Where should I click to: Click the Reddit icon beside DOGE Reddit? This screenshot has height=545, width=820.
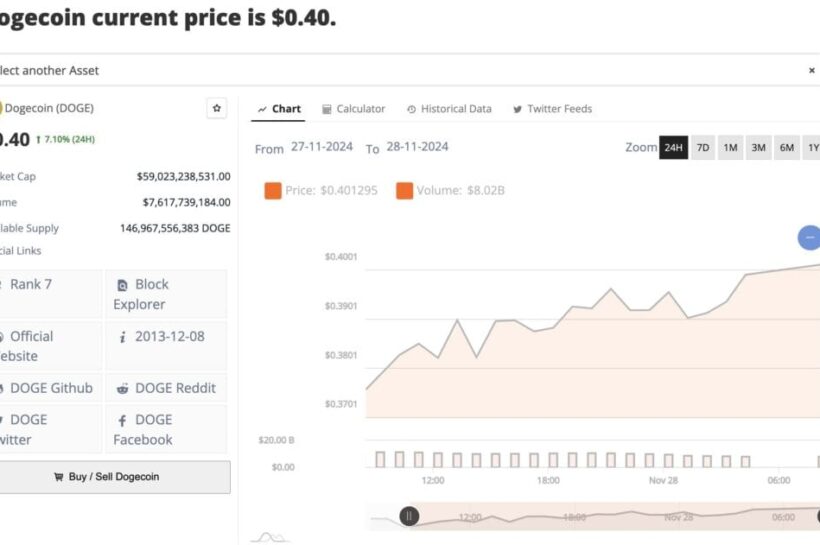(122, 389)
